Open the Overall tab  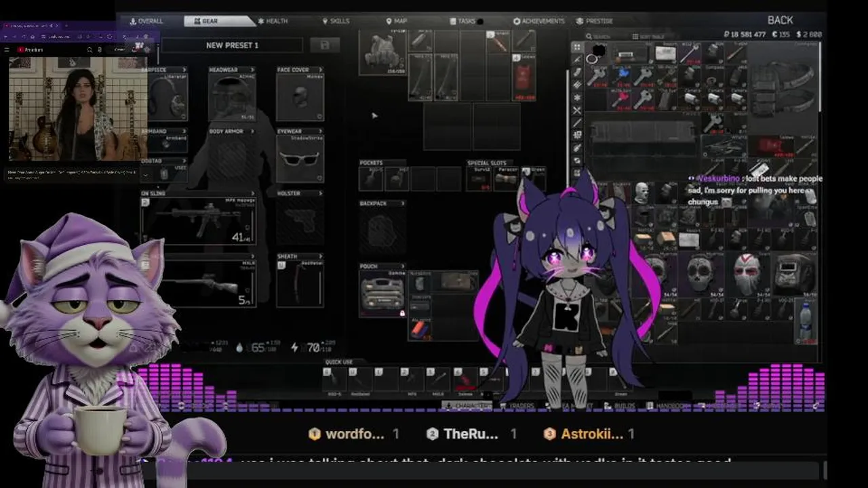click(146, 21)
